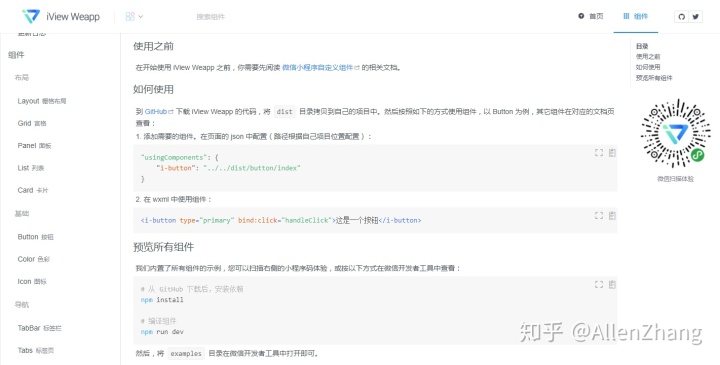Open the GitHub icon in the header
This screenshot has width=720, height=365.
681,17
